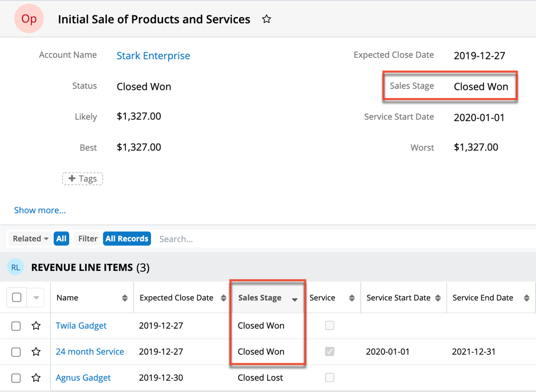536x392 pixels.
Task: Tick the Agnus Gadget row checkbox
Action: 16,378
